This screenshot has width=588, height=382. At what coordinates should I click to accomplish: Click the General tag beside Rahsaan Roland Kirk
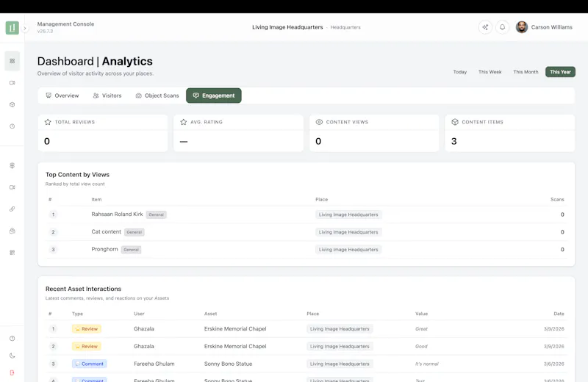pyautogui.click(x=156, y=215)
